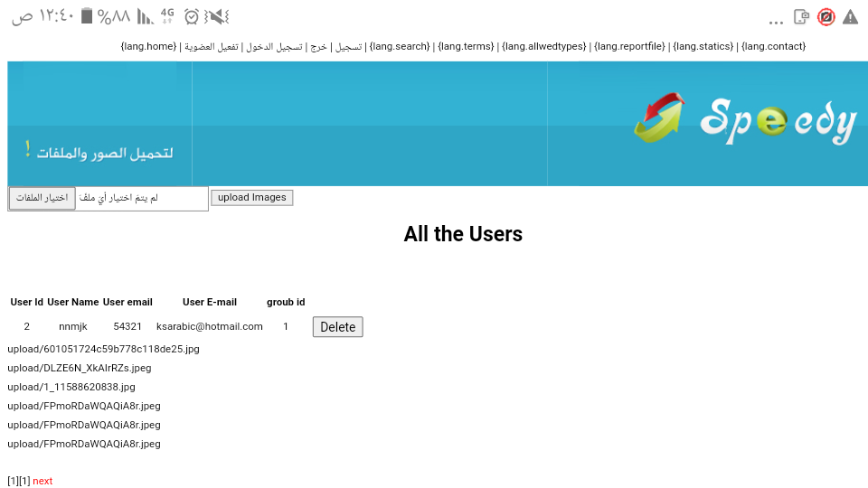This screenshot has width=868, height=488.
Task: Go to {lang.contact} page
Action: (x=773, y=46)
